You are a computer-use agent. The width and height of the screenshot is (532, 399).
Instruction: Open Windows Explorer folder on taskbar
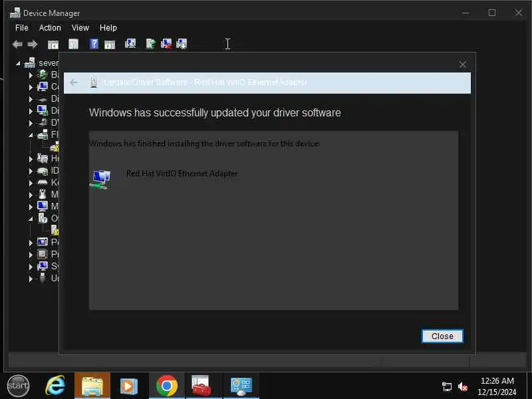coord(92,386)
